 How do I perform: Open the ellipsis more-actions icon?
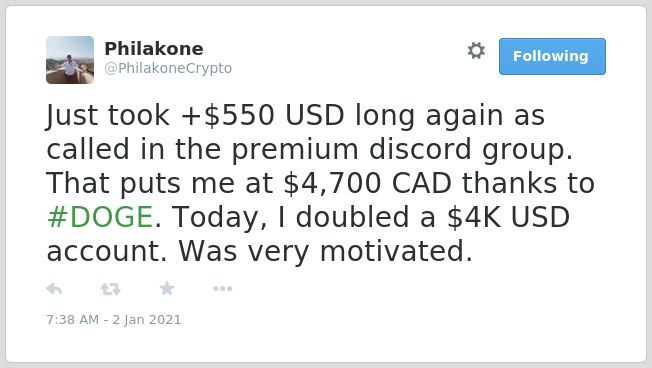222,289
